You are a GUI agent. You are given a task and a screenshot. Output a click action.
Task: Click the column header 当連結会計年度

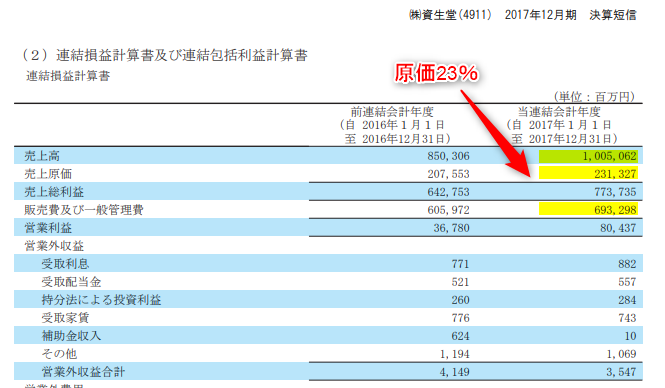coord(559,112)
